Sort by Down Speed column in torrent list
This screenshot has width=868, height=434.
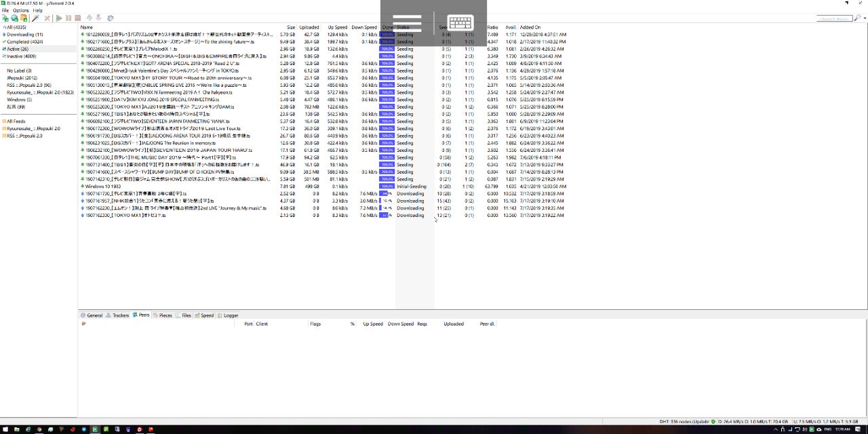click(364, 28)
